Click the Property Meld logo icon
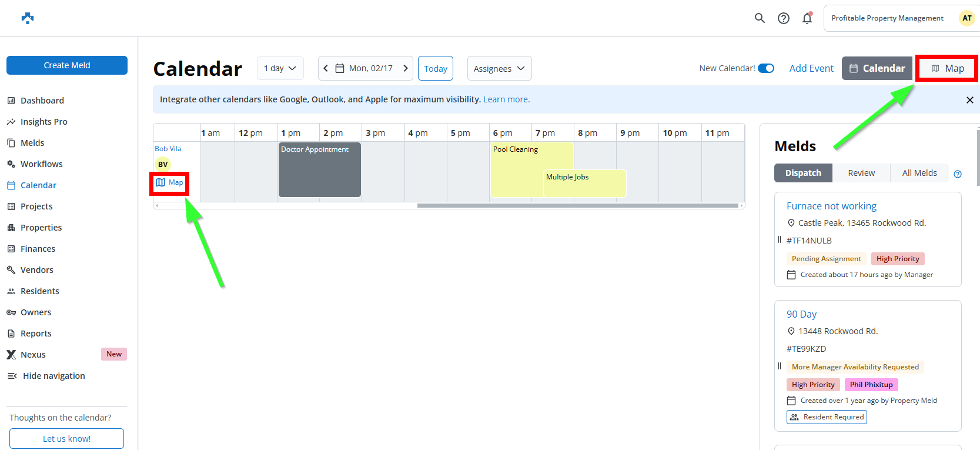This screenshot has height=450, width=980. [28, 18]
